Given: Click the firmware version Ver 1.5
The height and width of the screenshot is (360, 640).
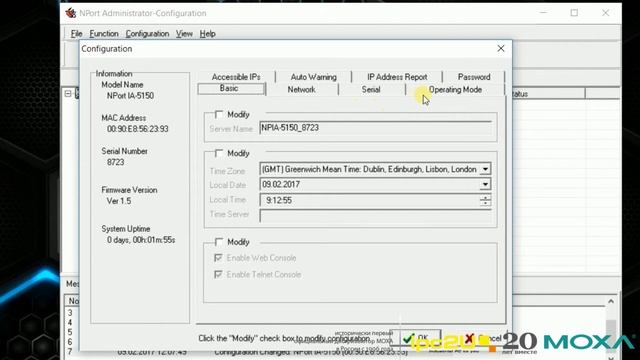Looking at the screenshot, I should [119, 201].
